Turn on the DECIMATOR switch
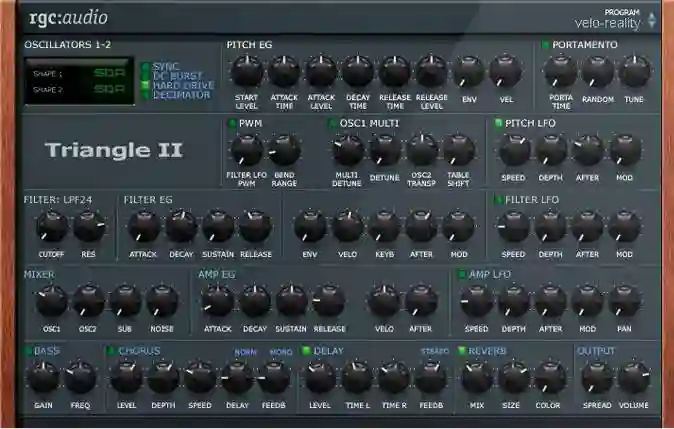The width and height of the screenshot is (674, 429). coord(146,95)
